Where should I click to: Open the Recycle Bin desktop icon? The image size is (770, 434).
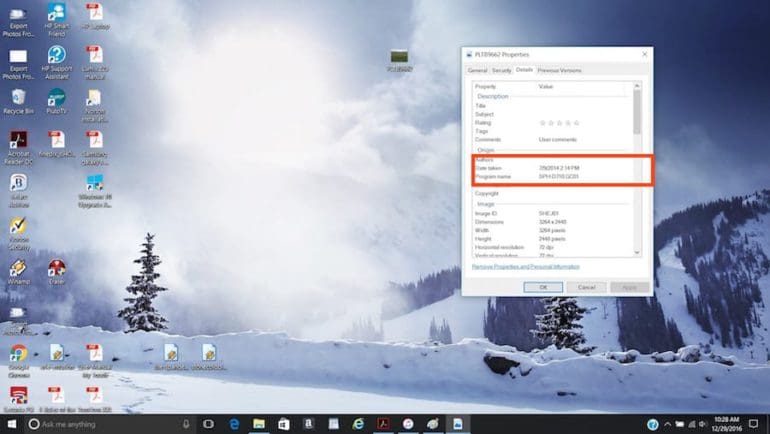[18, 102]
